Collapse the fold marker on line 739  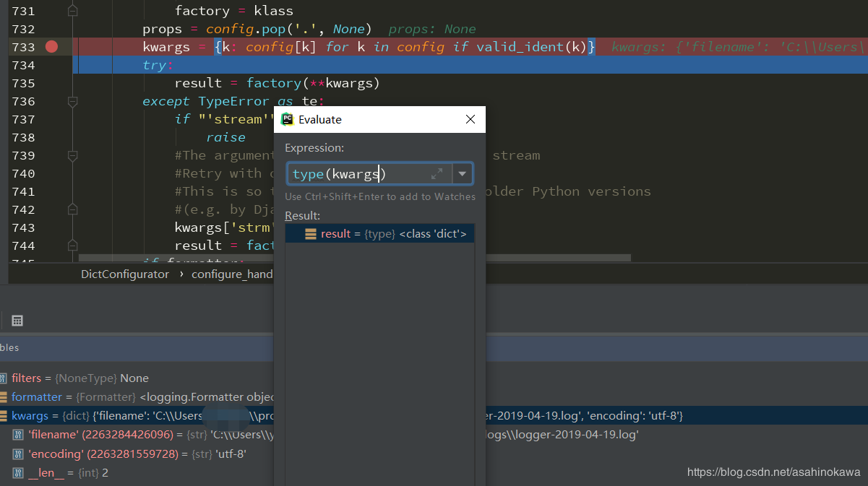[x=72, y=155]
